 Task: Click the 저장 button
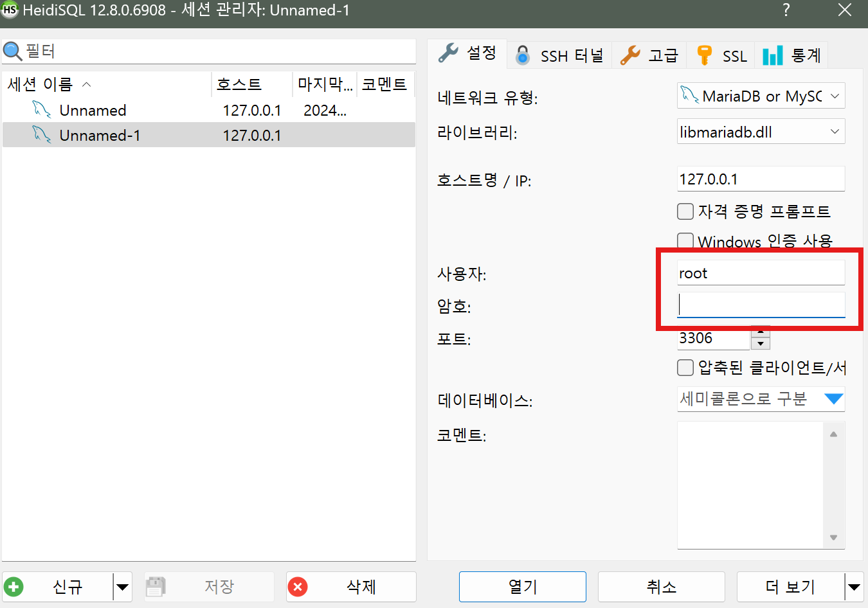pos(209,587)
